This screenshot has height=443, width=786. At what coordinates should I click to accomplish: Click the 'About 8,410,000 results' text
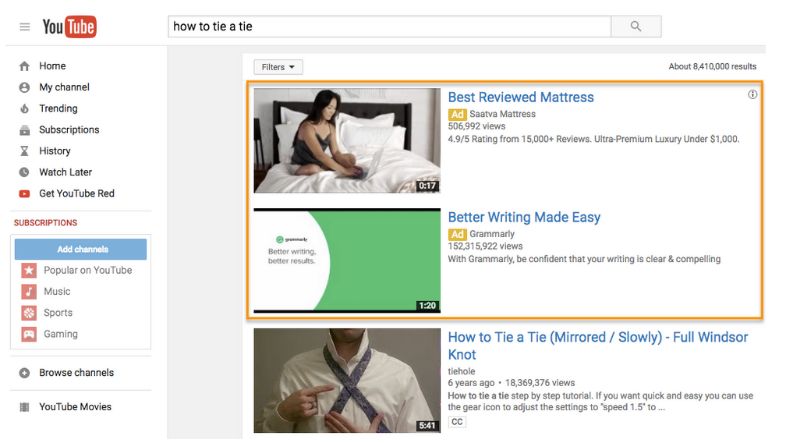[712, 67]
